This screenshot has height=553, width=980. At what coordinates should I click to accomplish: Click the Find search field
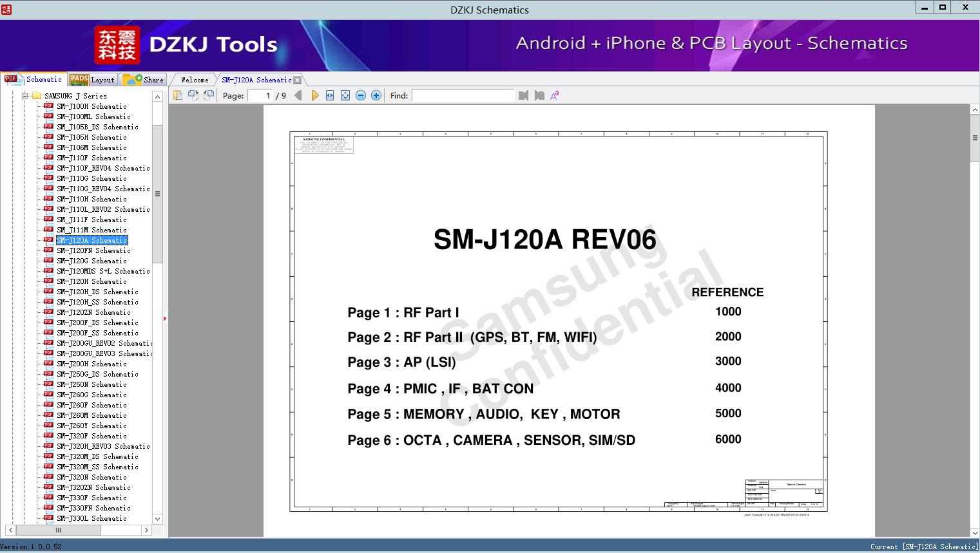click(463, 95)
